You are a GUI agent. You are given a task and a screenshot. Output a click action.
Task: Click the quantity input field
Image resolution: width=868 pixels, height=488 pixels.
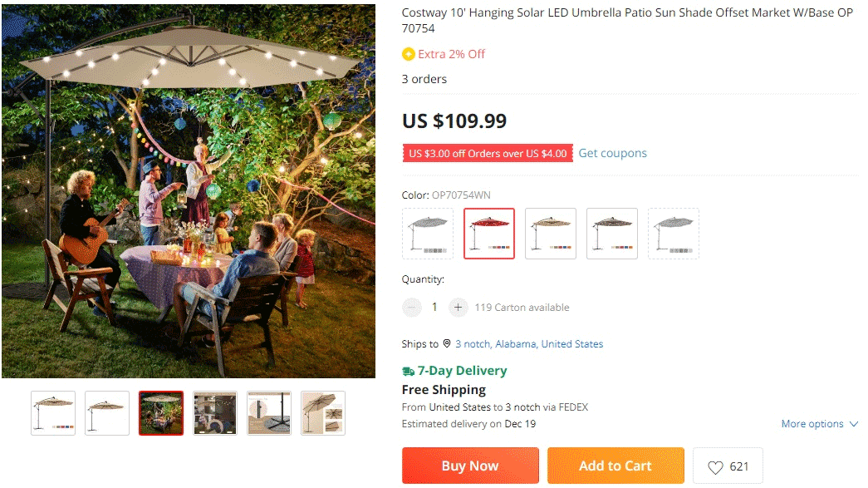click(434, 308)
